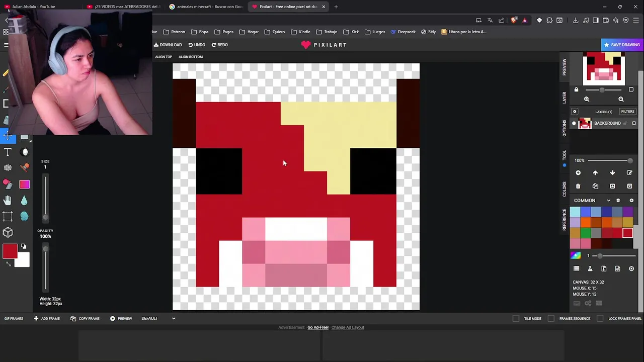The width and height of the screenshot is (644, 362).
Task: Click Align Top
Action: pos(164,57)
